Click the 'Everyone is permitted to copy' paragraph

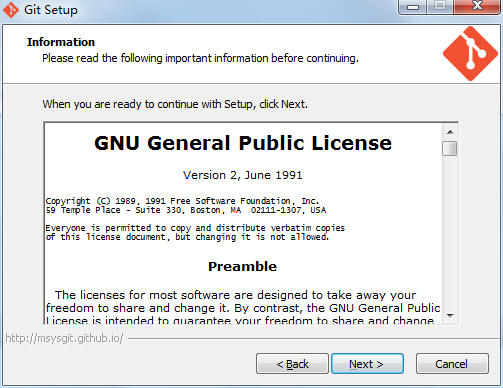[195, 232]
